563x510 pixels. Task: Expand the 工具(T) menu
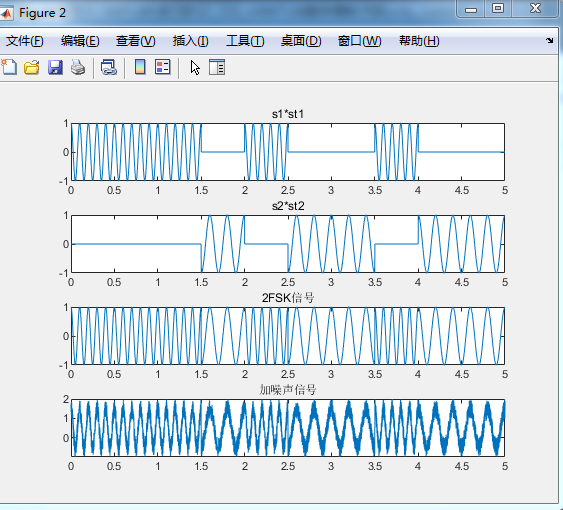tap(245, 41)
